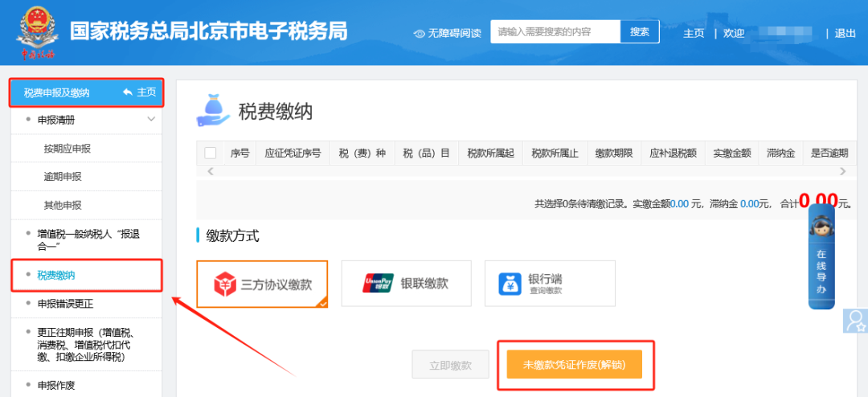Click the blue bank-end yen icon
Screen dimensions: 868x397
coord(510,284)
